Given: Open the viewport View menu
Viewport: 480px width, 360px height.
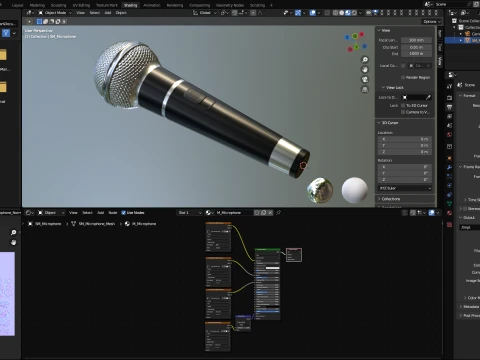Looking at the screenshot, I should click(x=80, y=13).
